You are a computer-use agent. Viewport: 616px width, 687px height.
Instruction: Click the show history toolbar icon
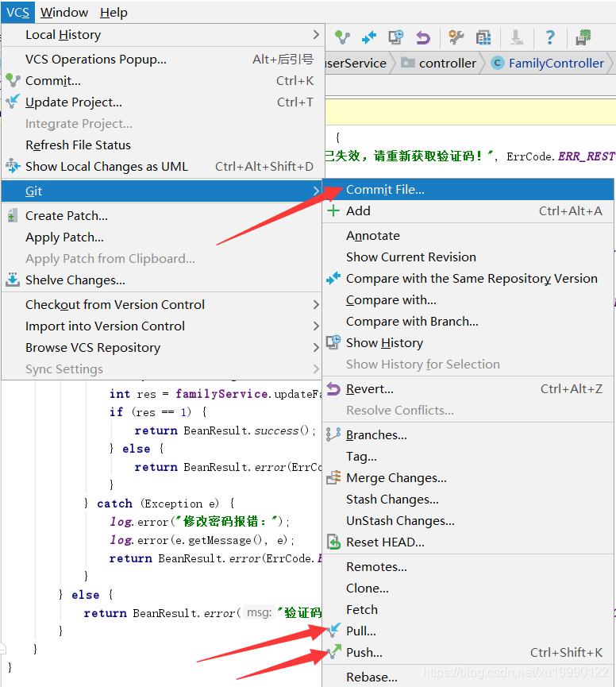coord(396,37)
